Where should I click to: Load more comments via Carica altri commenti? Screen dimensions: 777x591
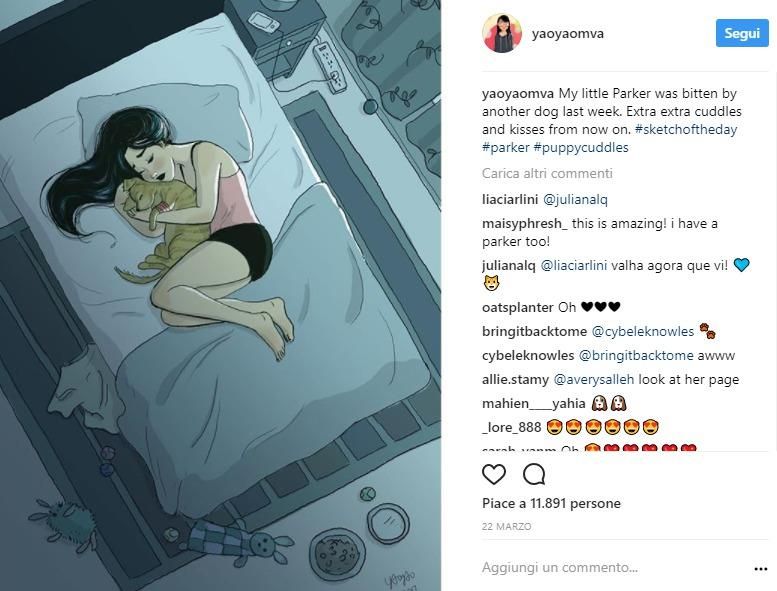click(547, 173)
